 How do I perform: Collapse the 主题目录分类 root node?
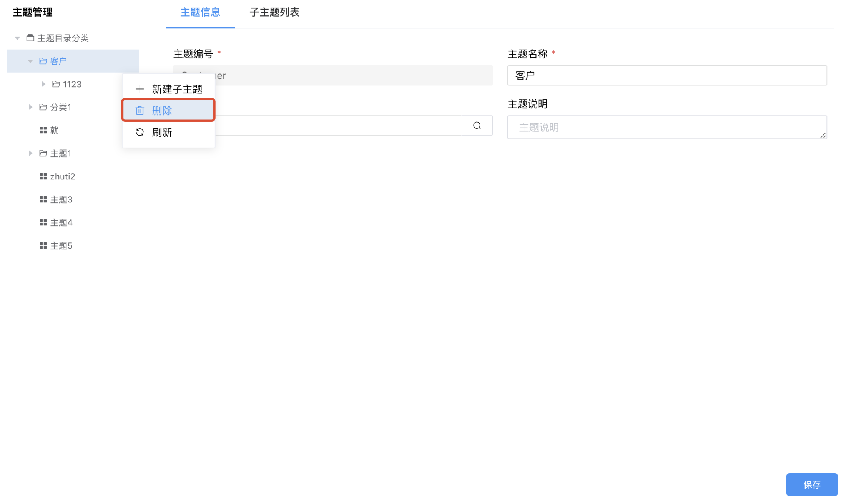17,38
